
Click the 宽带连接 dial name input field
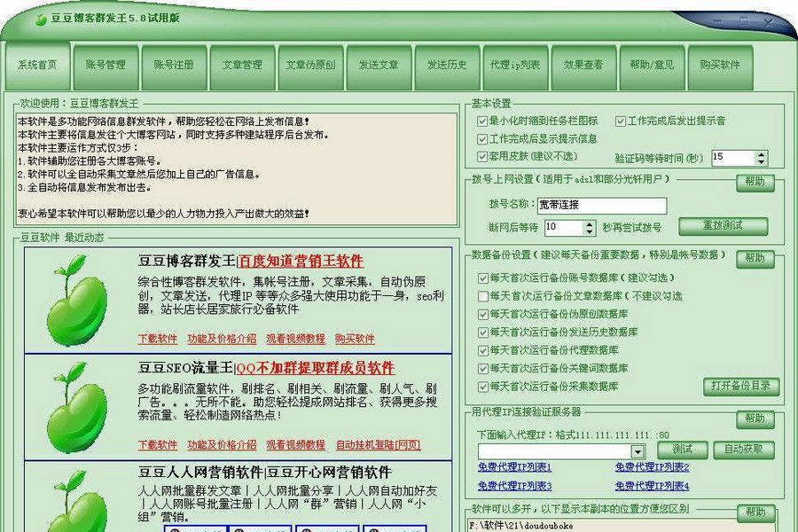[603, 205]
